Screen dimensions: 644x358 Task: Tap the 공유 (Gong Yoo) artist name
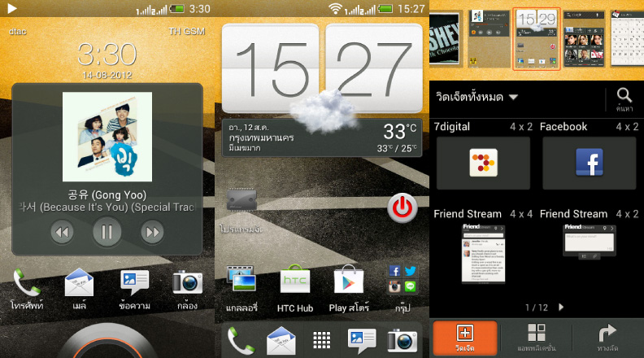[x=107, y=194]
